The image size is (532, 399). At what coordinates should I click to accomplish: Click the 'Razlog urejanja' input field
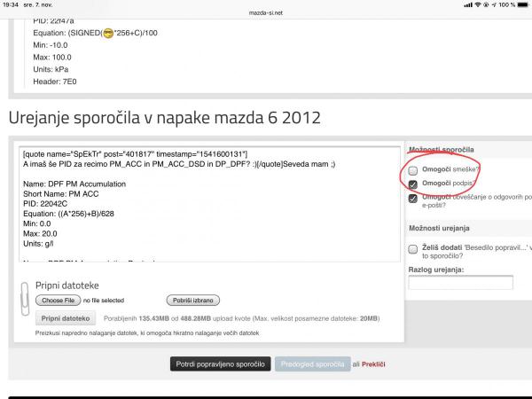(461, 282)
